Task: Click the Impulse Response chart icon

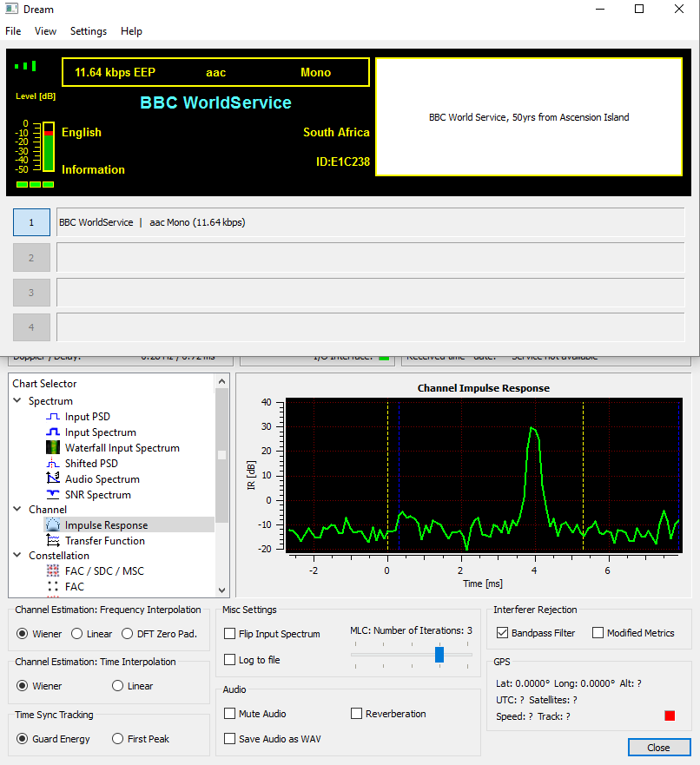Action: 53,525
